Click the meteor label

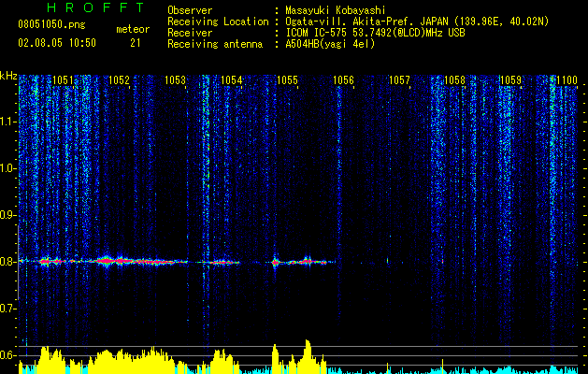click(x=133, y=29)
